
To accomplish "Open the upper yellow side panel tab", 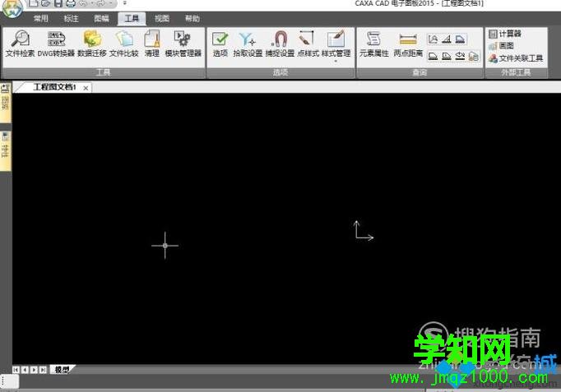I will click(x=6, y=102).
